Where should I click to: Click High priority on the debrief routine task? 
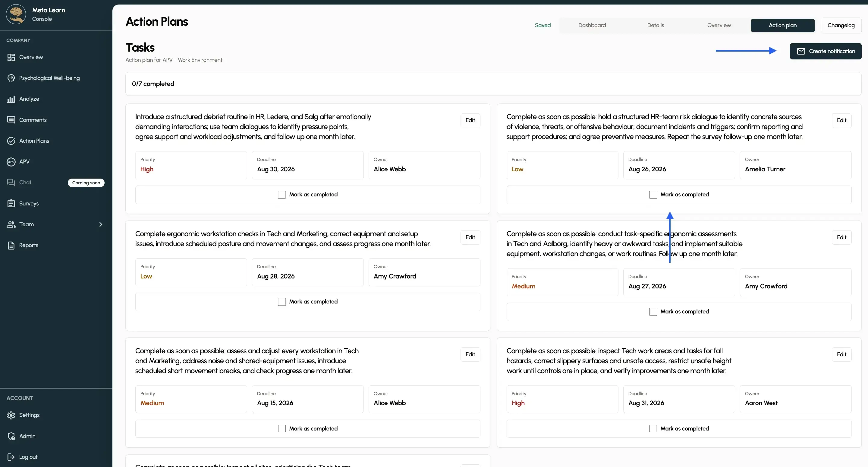pyautogui.click(x=191, y=165)
